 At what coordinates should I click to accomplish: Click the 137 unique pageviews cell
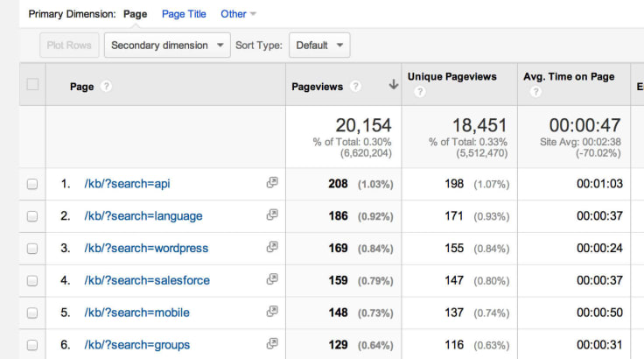click(x=454, y=313)
